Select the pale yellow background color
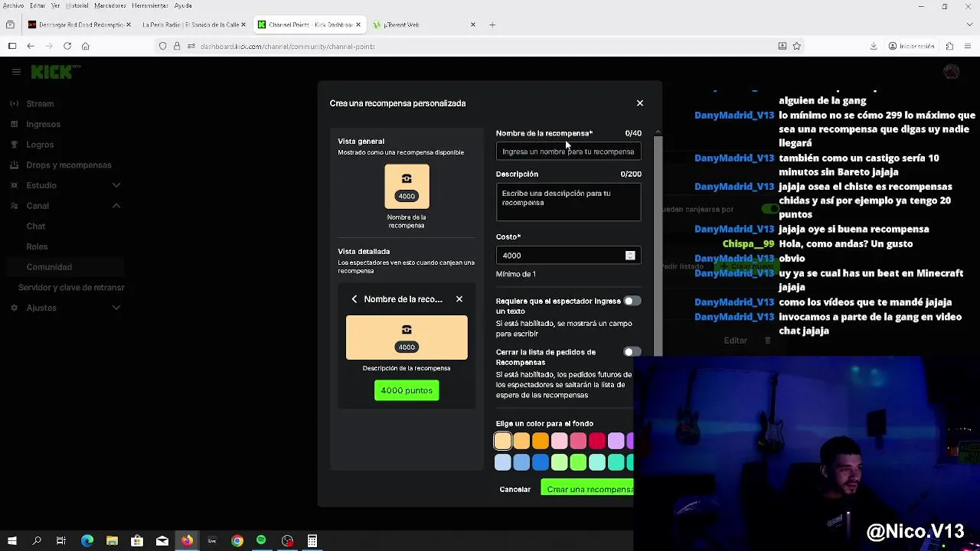The image size is (980, 551). [502, 441]
